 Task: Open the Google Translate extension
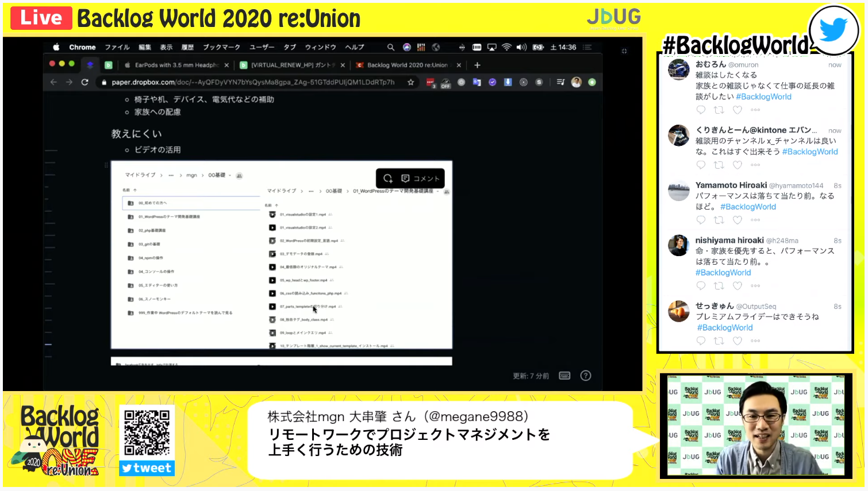[x=477, y=82]
